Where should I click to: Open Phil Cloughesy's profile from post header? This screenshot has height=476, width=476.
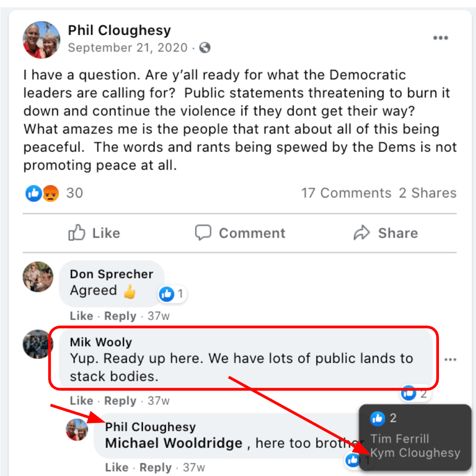[119, 30]
